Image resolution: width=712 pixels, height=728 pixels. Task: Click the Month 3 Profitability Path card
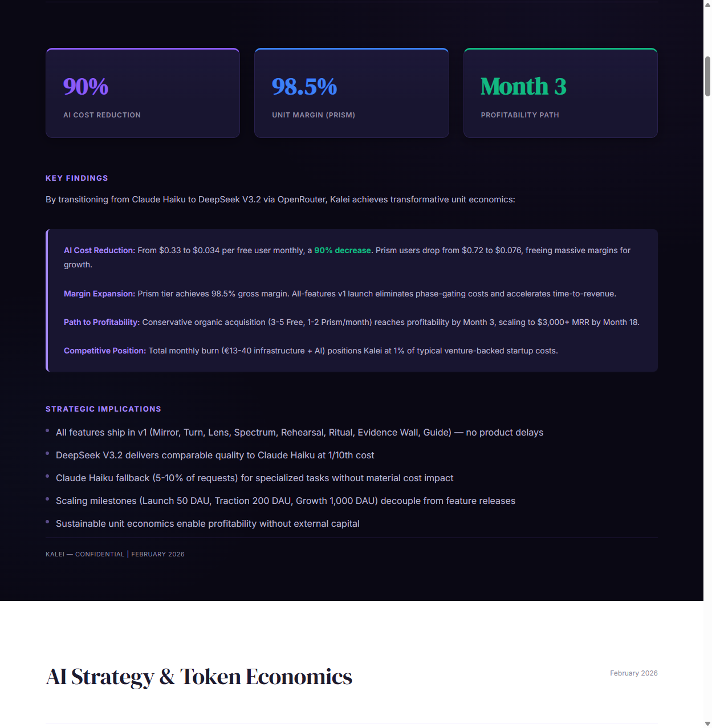[560, 93]
